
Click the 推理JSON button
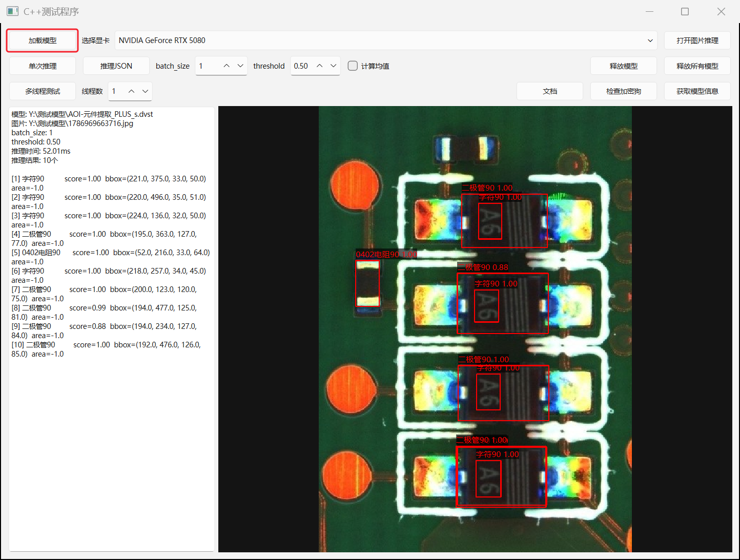pyautogui.click(x=116, y=66)
